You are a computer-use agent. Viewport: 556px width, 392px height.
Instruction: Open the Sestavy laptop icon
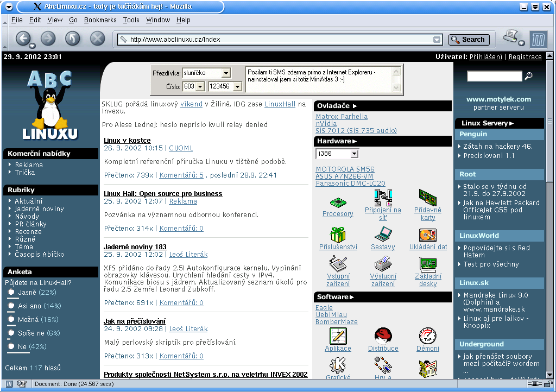383,235
